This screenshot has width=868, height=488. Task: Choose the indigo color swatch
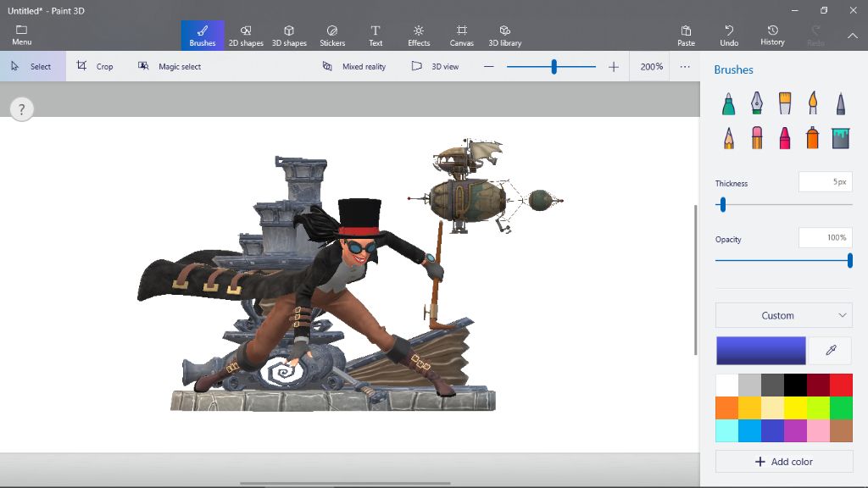[772, 431]
